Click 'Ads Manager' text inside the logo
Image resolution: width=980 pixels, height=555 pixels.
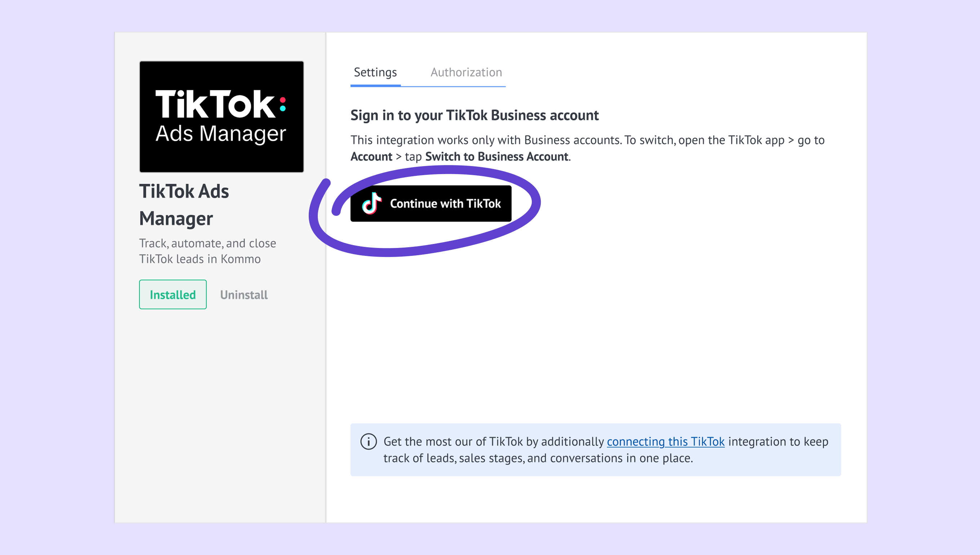tap(220, 134)
